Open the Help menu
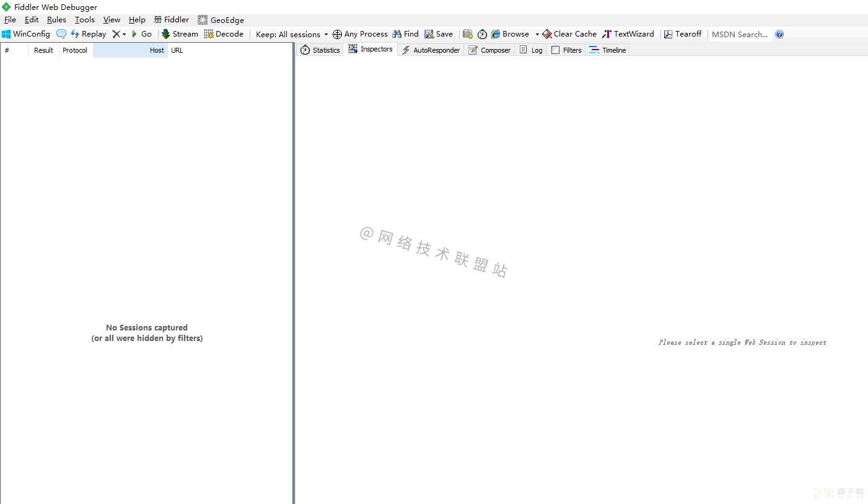The width and height of the screenshot is (868, 504). coord(137,20)
